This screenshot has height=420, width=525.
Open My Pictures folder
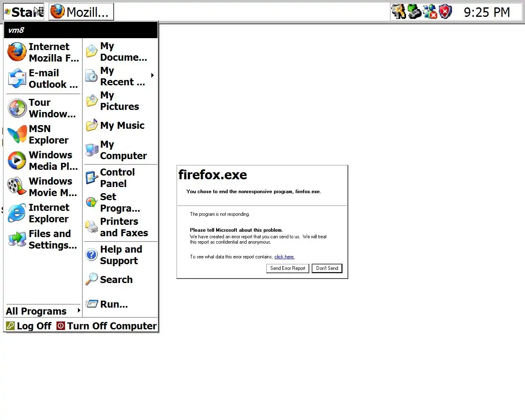pos(121,101)
